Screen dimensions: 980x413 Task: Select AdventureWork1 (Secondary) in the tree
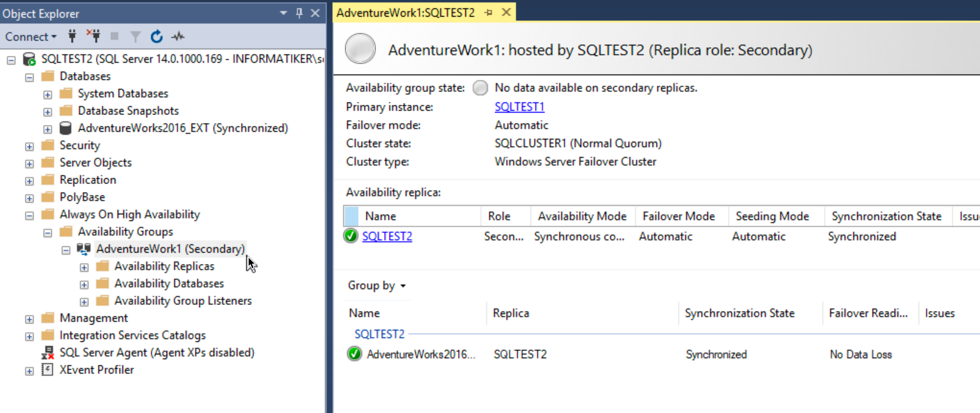(x=170, y=249)
